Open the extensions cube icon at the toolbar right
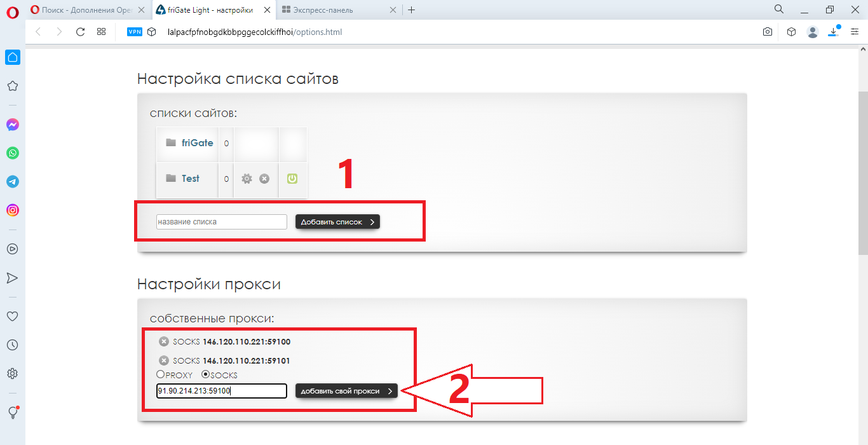868x445 pixels. (x=791, y=32)
